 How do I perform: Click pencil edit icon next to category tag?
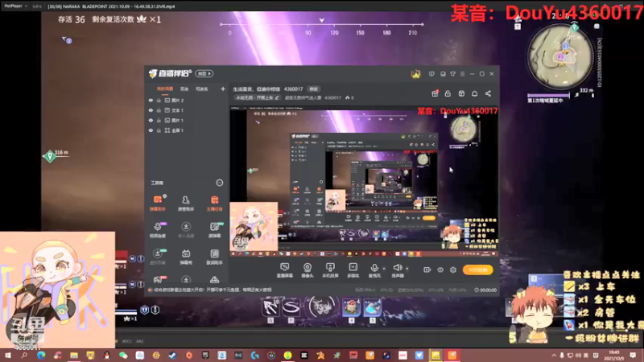click(277, 97)
